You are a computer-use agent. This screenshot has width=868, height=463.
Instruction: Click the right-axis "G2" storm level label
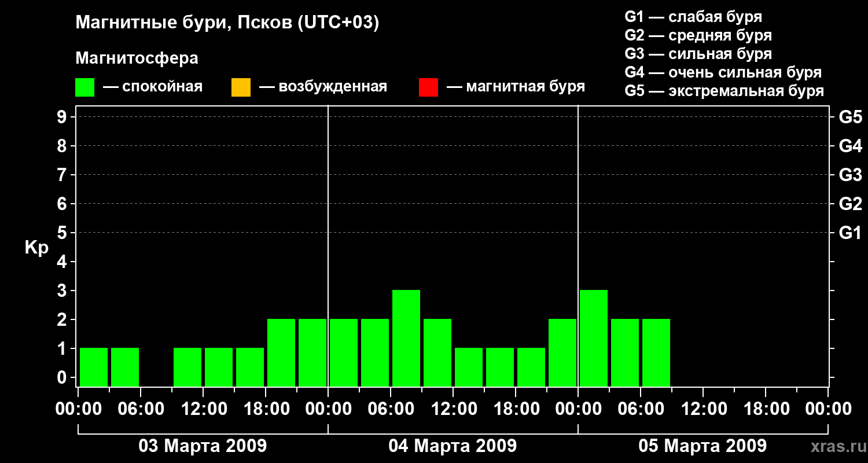point(851,204)
